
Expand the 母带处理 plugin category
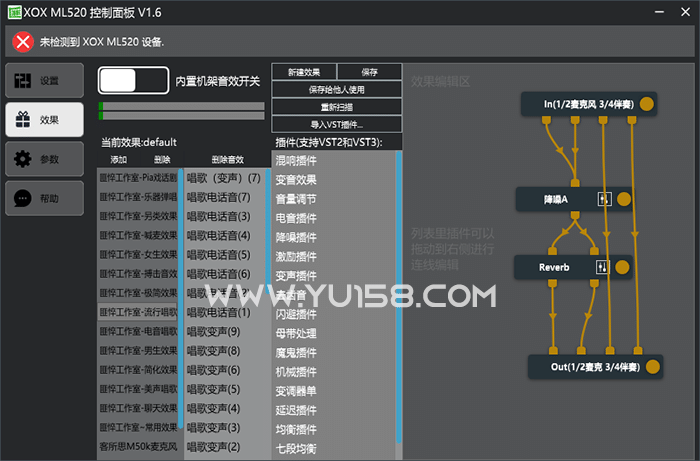[x=333, y=333]
